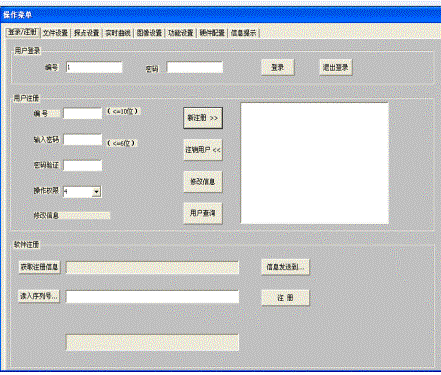The height and width of the screenshot is (375, 441).
Task: Switch to the 文件设置 tab
Action: pos(55,33)
